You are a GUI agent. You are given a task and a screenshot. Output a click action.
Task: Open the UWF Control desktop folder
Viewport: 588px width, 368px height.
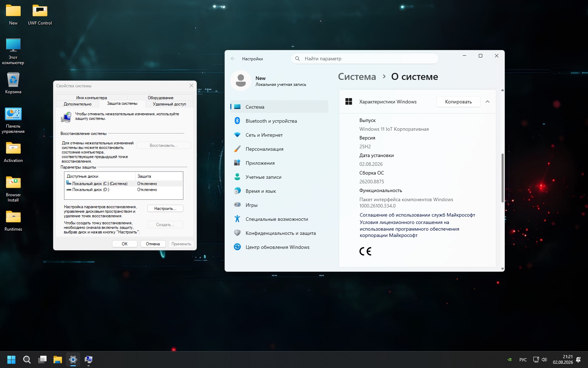point(40,15)
